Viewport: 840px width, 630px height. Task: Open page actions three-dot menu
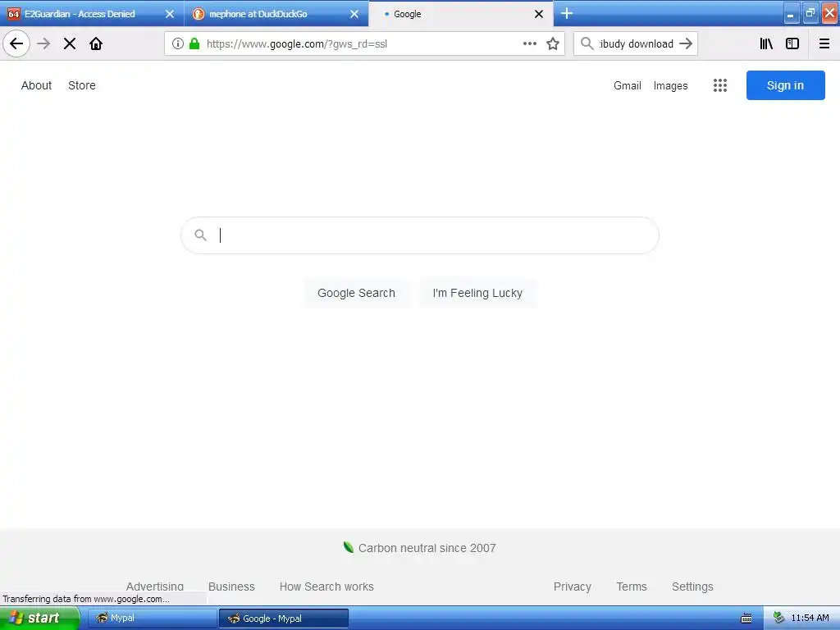(x=529, y=43)
